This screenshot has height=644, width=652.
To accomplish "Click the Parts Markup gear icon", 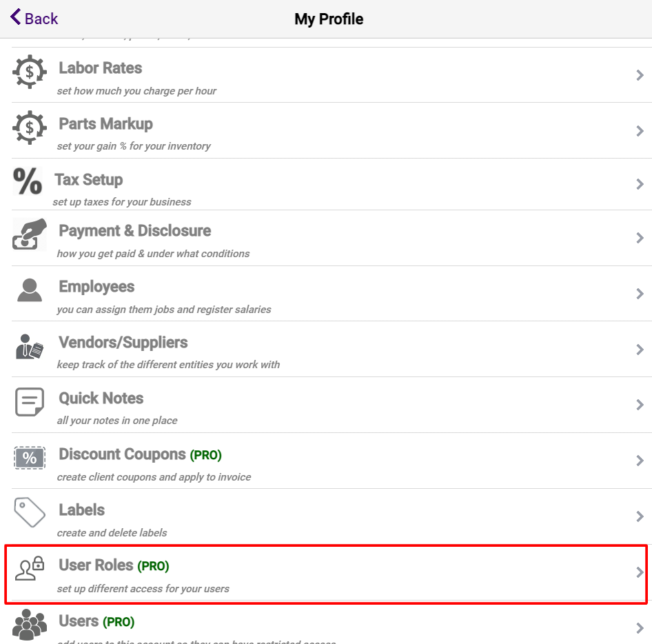I will click(29, 128).
